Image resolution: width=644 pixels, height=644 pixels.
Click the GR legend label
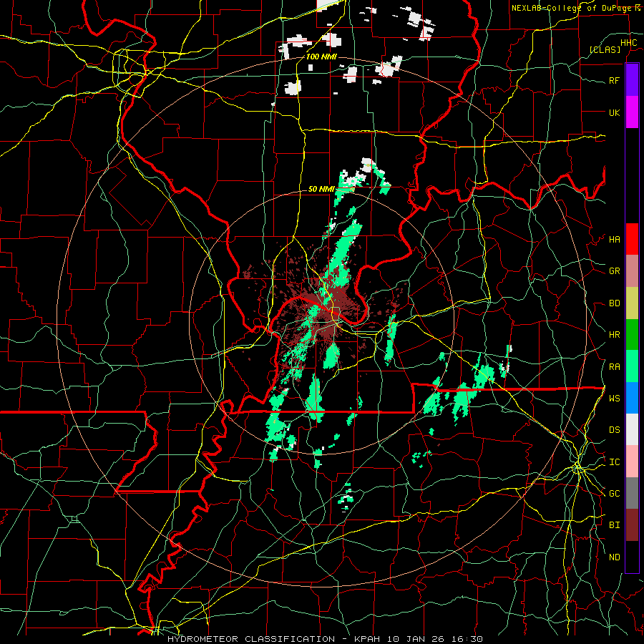pyautogui.click(x=614, y=271)
